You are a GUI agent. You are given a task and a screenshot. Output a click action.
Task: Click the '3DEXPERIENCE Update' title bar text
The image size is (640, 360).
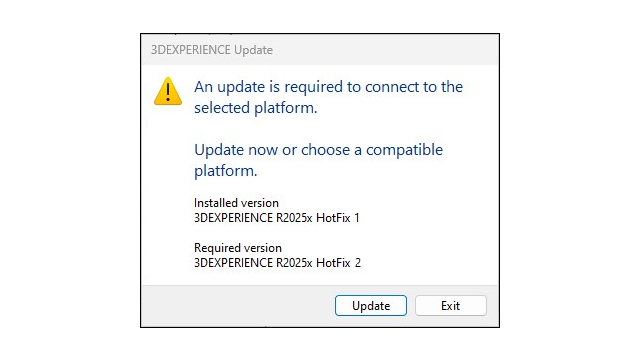pos(212,50)
